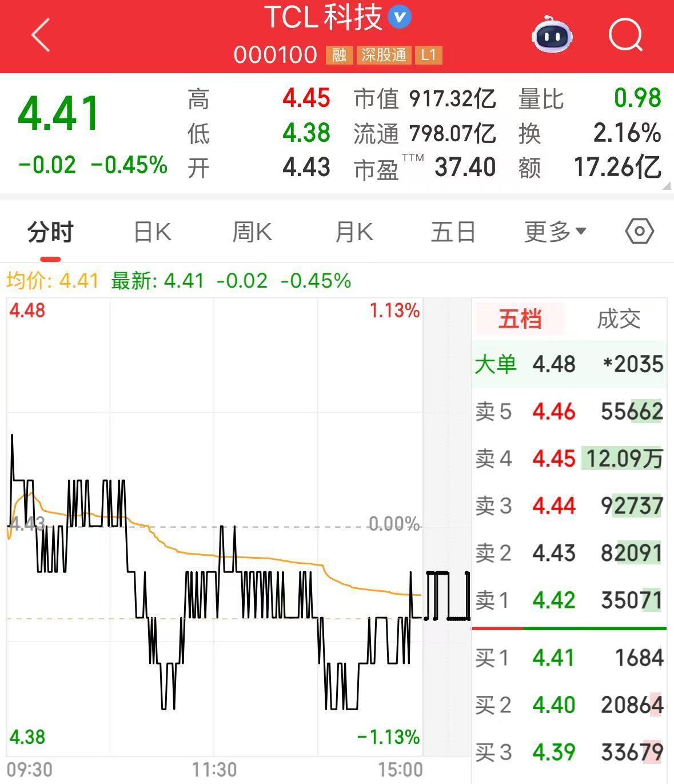Switch to the 五日 tab

coord(453,232)
